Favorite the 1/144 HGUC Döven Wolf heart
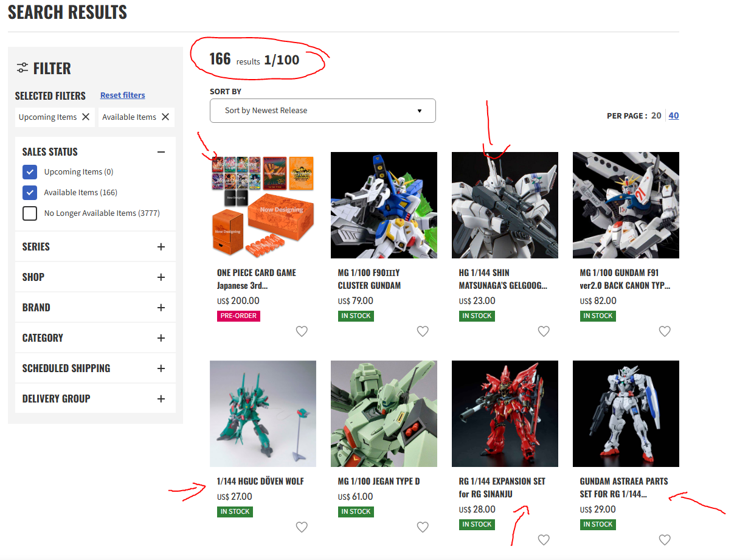 click(x=302, y=527)
